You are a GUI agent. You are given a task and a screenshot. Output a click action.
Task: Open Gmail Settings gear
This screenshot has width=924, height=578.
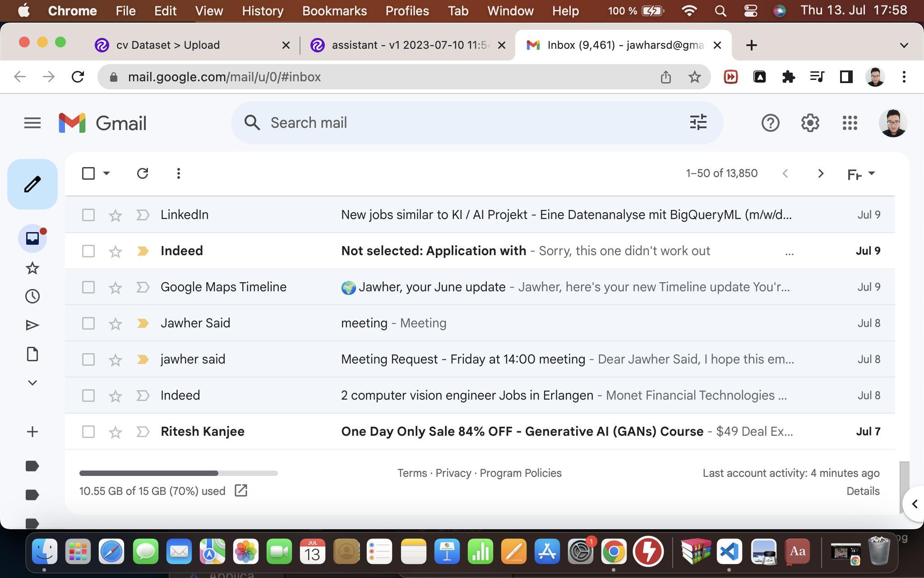coord(810,123)
